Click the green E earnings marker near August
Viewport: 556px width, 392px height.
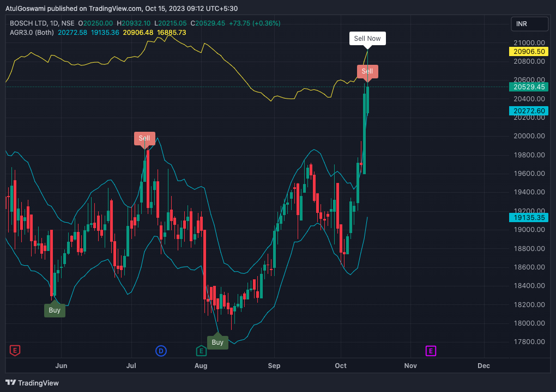click(x=201, y=351)
